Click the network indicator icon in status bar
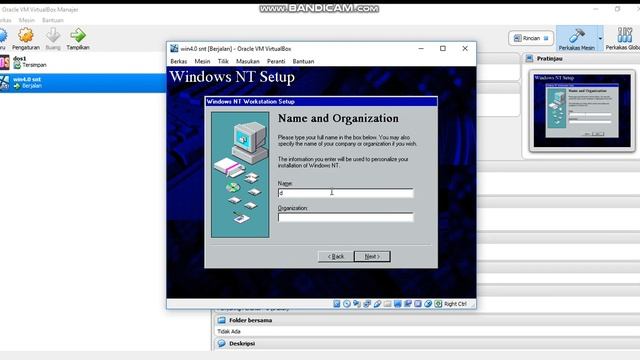640x360 pixels. point(367,304)
